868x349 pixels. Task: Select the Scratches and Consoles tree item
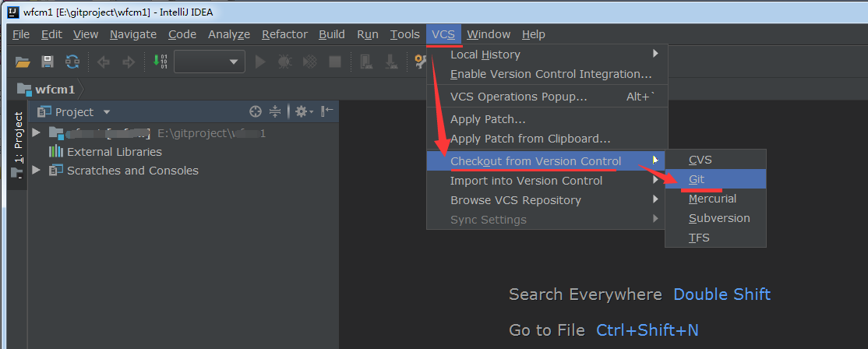point(133,171)
